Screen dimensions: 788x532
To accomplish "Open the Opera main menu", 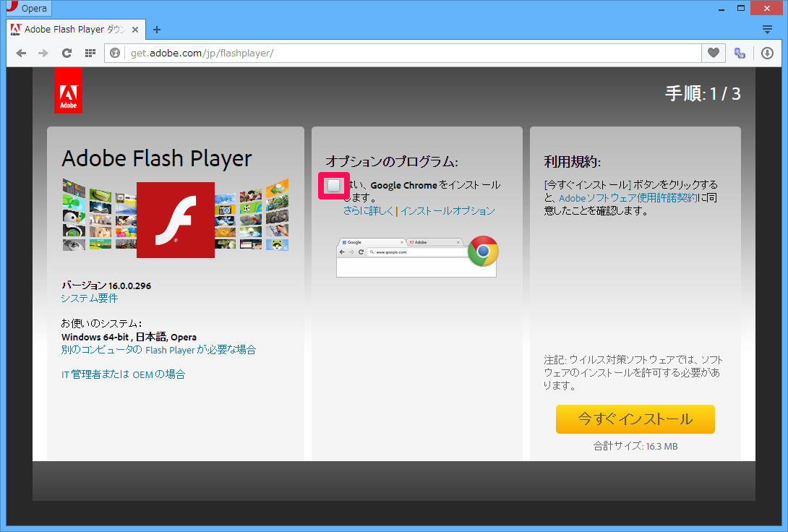I will tap(29, 9).
